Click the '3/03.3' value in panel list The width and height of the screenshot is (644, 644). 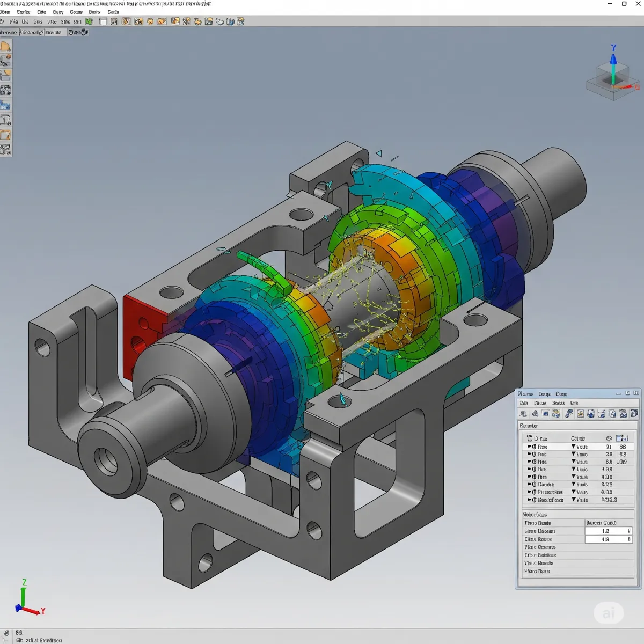609,500
